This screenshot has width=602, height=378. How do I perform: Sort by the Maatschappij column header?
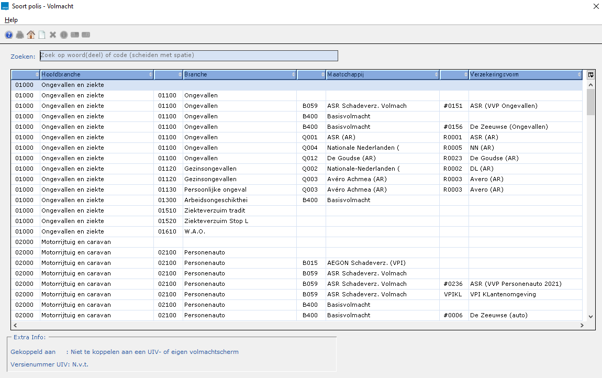[382, 74]
